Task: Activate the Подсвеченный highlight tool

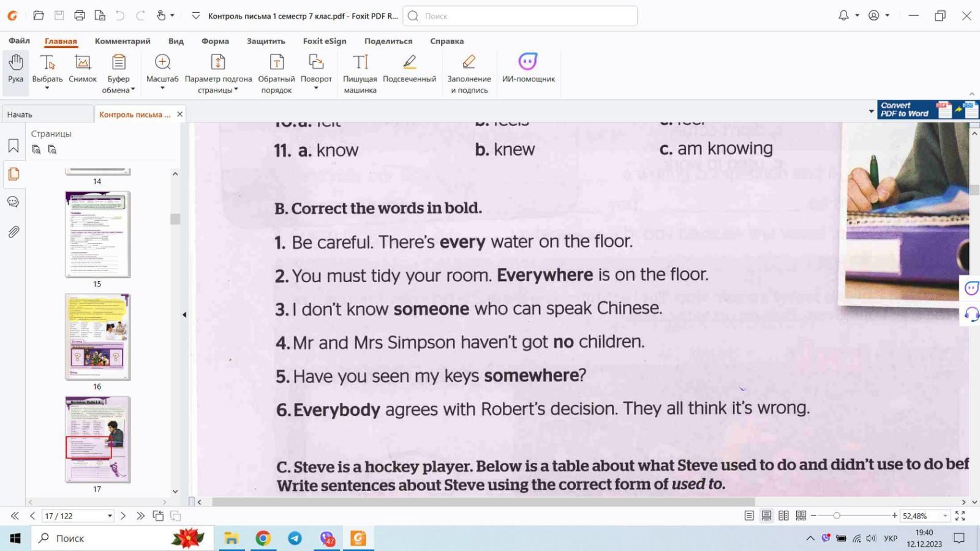Action: [409, 69]
